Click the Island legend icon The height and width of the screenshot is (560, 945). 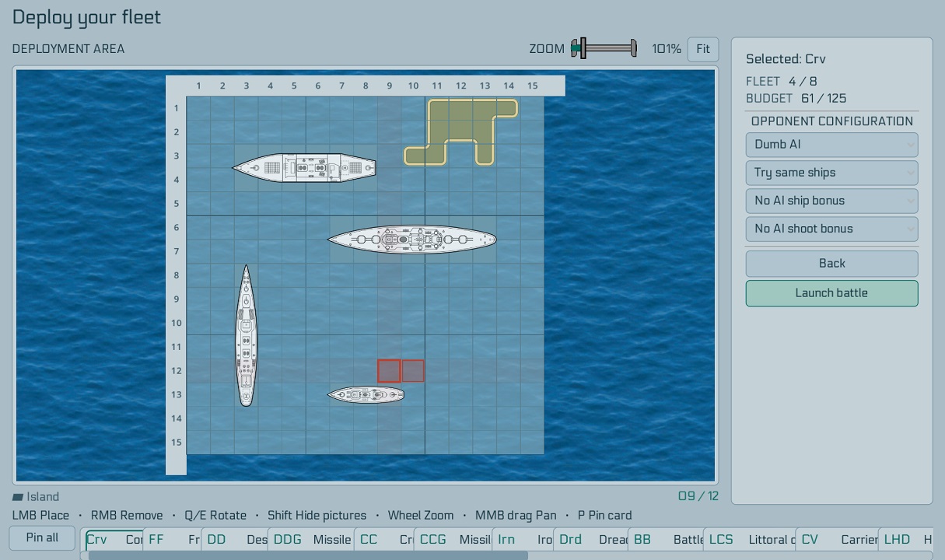click(18, 497)
